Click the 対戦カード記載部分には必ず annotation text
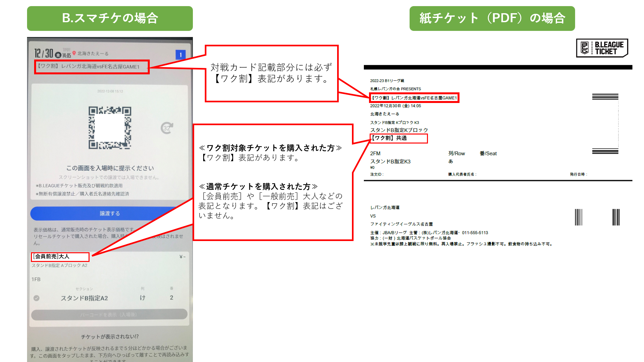 tap(271, 67)
